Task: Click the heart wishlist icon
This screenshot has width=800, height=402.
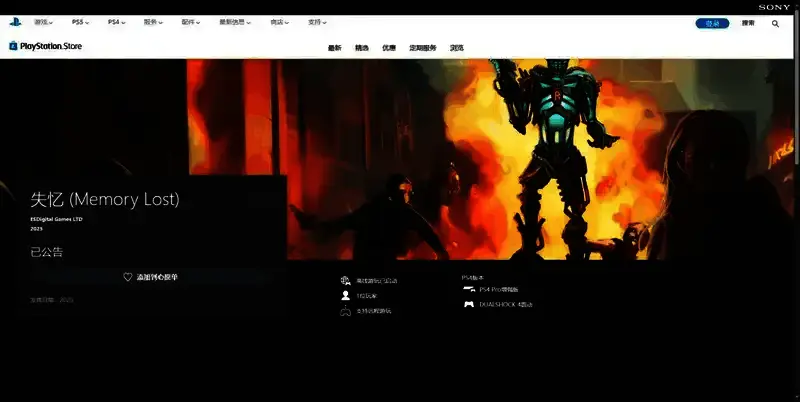Action: coord(128,277)
